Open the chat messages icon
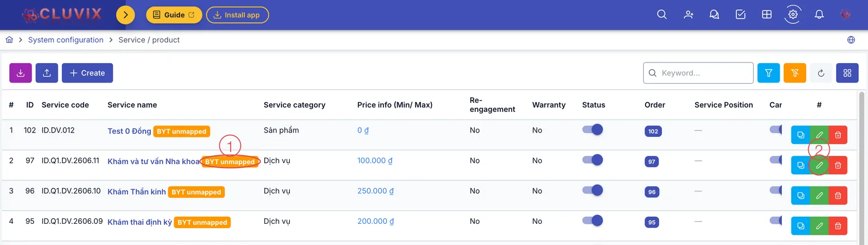Screen dimensions: 868x245 click(x=714, y=15)
